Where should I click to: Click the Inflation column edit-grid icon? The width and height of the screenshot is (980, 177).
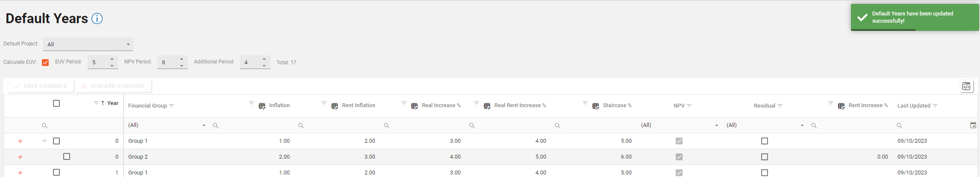point(262,106)
